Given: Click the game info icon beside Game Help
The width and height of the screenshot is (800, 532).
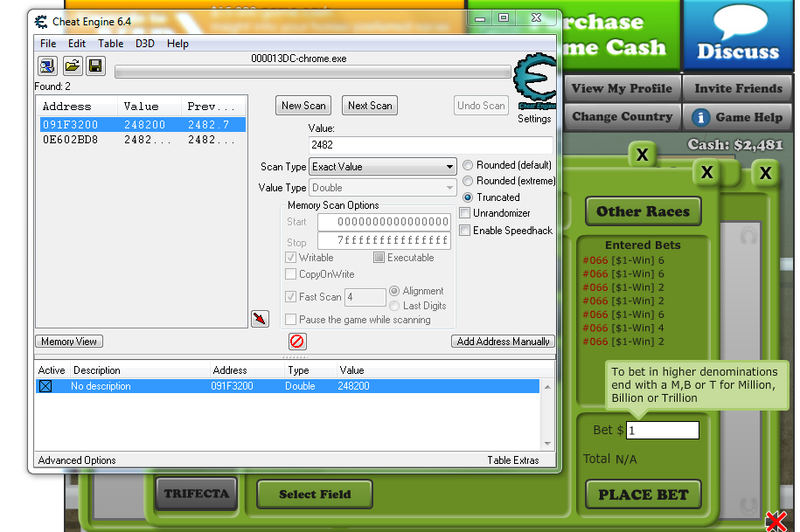Looking at the screenshot, I should 700,118.
